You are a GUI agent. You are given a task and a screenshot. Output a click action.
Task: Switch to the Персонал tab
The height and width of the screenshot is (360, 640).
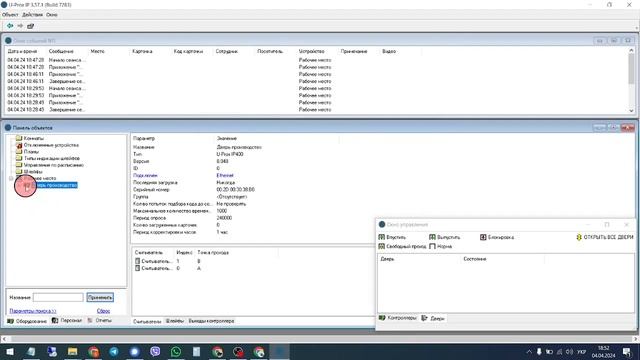click(67, 321)
